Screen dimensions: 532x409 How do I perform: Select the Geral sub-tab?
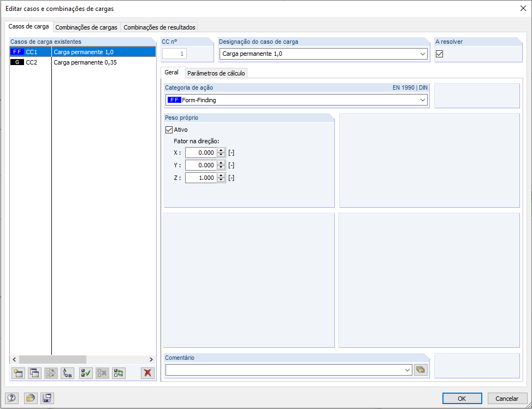point(172,72)
